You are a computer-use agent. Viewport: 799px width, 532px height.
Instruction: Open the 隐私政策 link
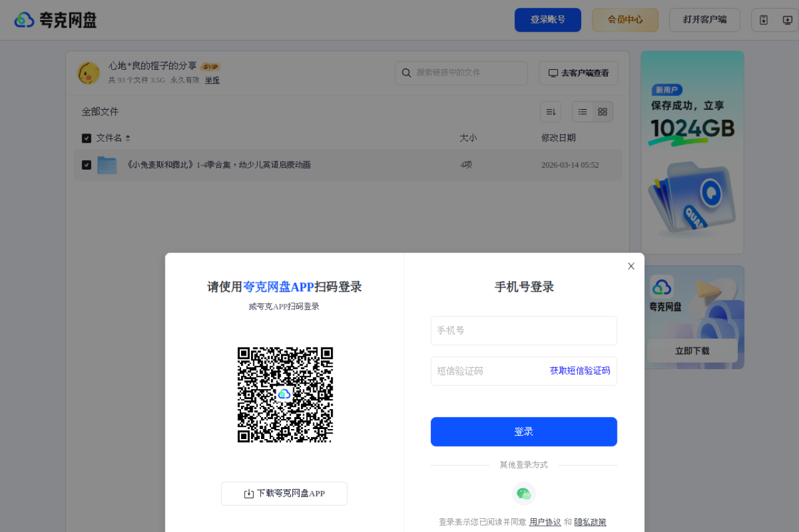[591, 522]
